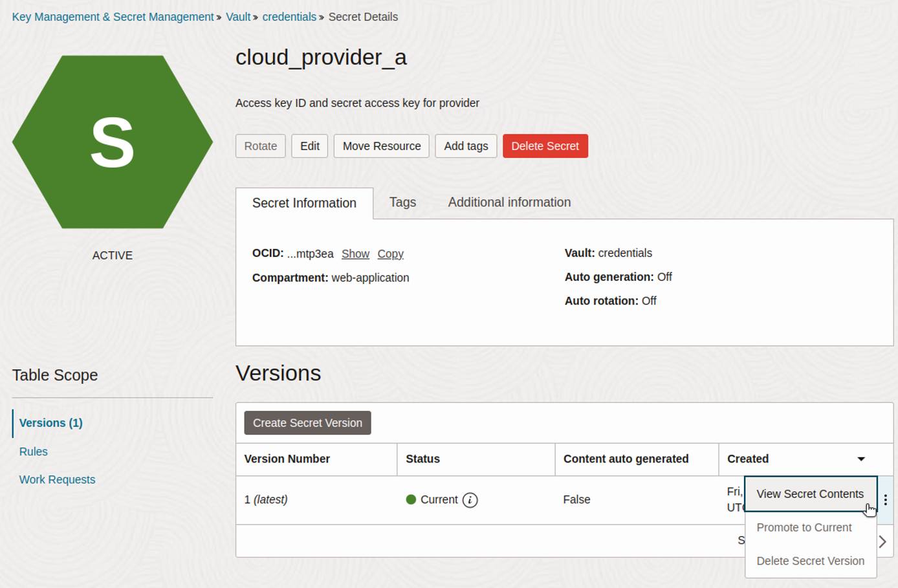Open the Add tags dialog
Viewport: 898px width, 588px height.
click(x=466, y=146)
